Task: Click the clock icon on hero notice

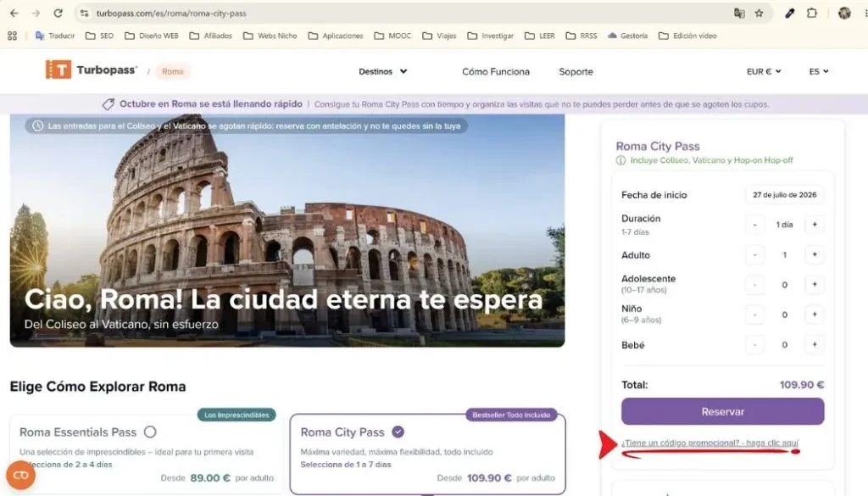Action: tap(37, 126)
